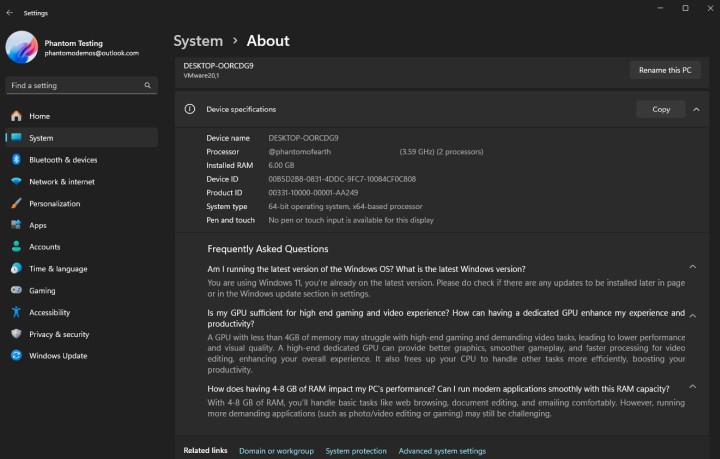Open Privacy & security menu item
Image resolution: width=720 pixels, height=459 pixels.
[59, 334]
